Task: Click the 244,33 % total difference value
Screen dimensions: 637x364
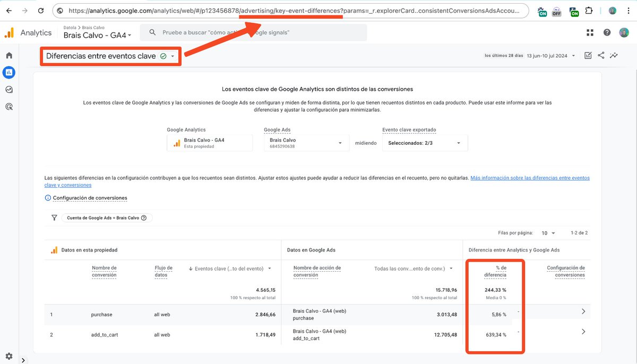Action: [496, 290]
